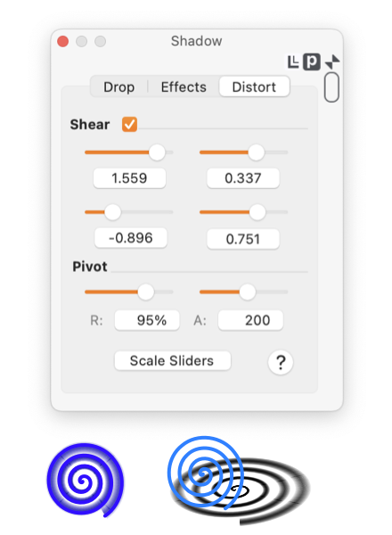Open help with the question mark button
This screenshot has width=392, height=535.
coord(281,362)
